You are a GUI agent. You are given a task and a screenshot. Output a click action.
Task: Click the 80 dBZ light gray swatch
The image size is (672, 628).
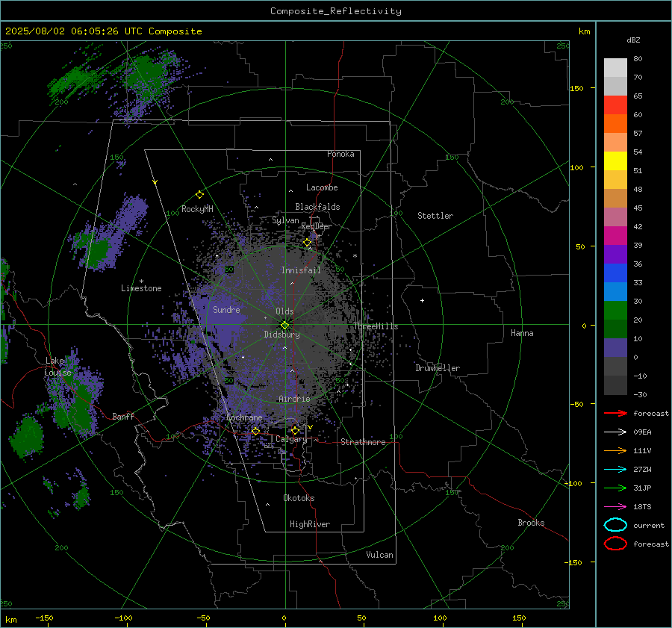click(615, 67)
